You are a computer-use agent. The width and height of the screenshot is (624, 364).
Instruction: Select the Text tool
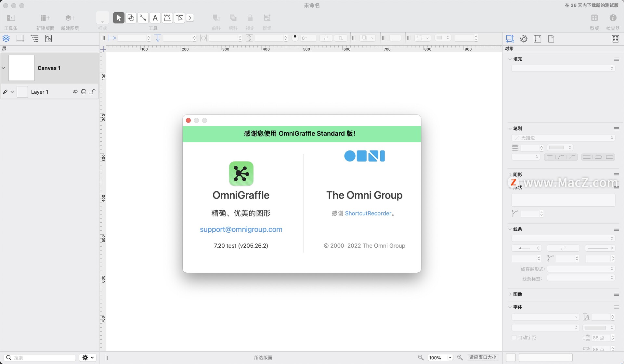click(155, 18)
